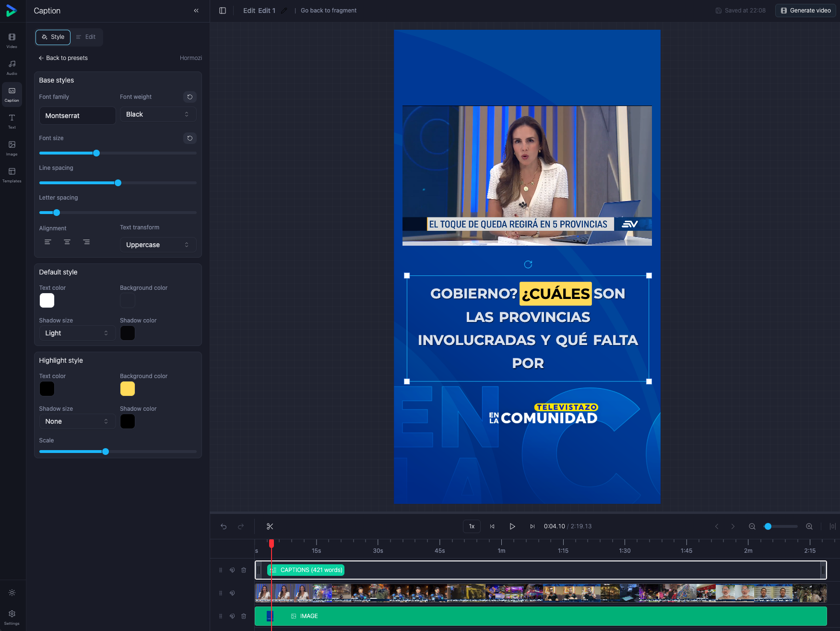Select the split scissors tool
The height and width of the screenshot is (631, 840).
point(270,526)
